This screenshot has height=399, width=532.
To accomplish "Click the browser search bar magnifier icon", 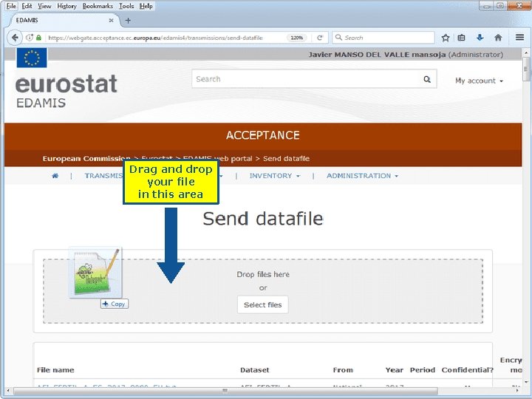I will pyautogui.click(x=338, y=38).
